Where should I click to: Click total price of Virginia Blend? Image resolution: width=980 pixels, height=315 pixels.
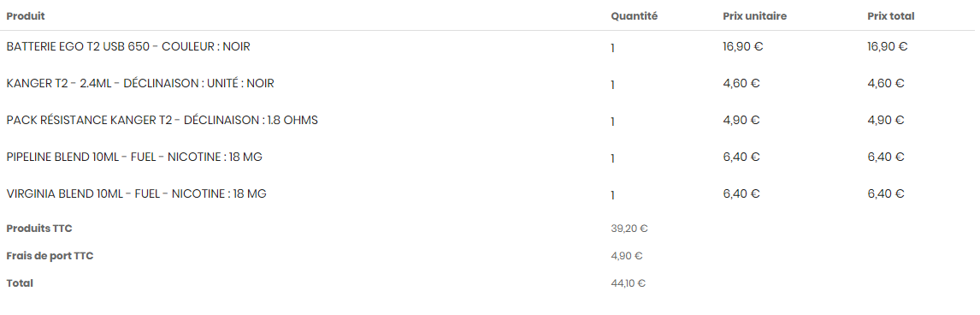pyautogui.click(x=886, y=193)
